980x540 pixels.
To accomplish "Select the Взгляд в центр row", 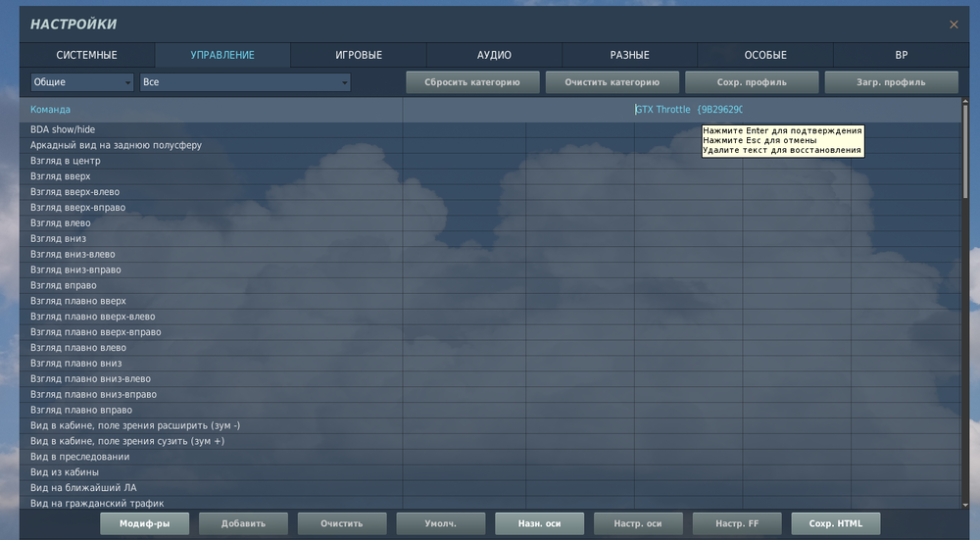I will [490, 161].
